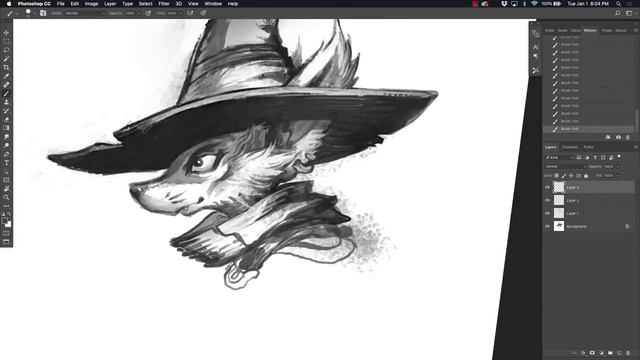Select the Crop tool

(x=6, y=67)
